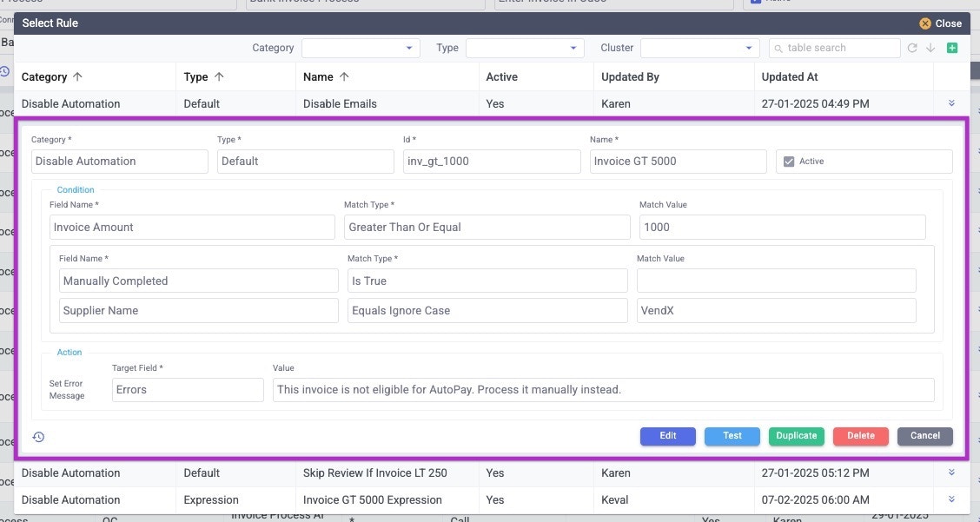
Task: Select Invoice GT 5000 Expression cell
Action: pyautogui.click(x=373, y=499)
